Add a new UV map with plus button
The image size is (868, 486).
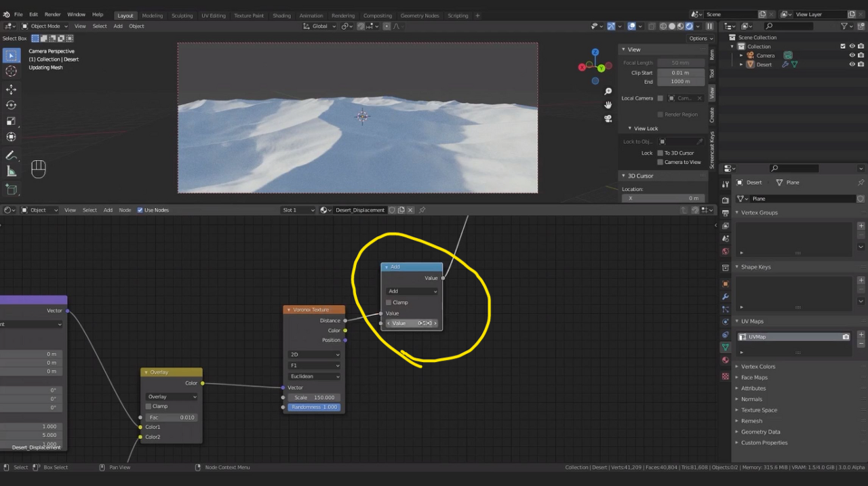click(x=861, y=335)
